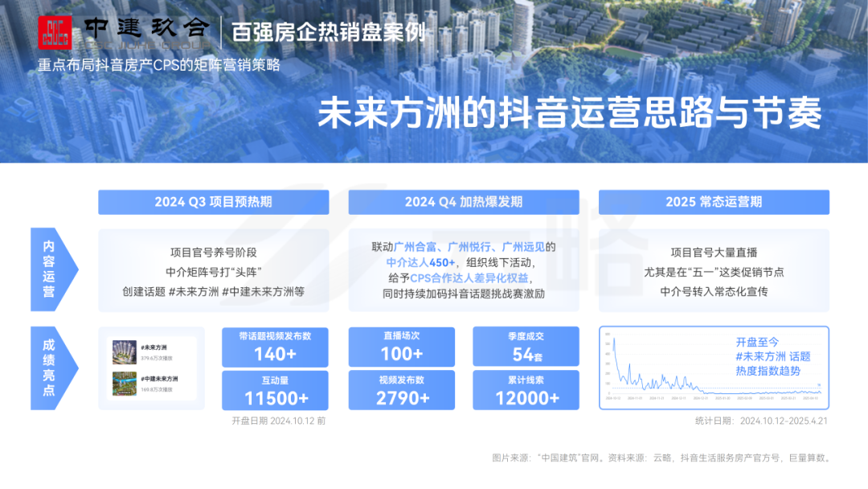The height and width of the screenshot is (489, 868).
Task: Click the headline 未来方洲的抖音运营思路与节奏
Action: pyautogui.click(x=570, y=113)
